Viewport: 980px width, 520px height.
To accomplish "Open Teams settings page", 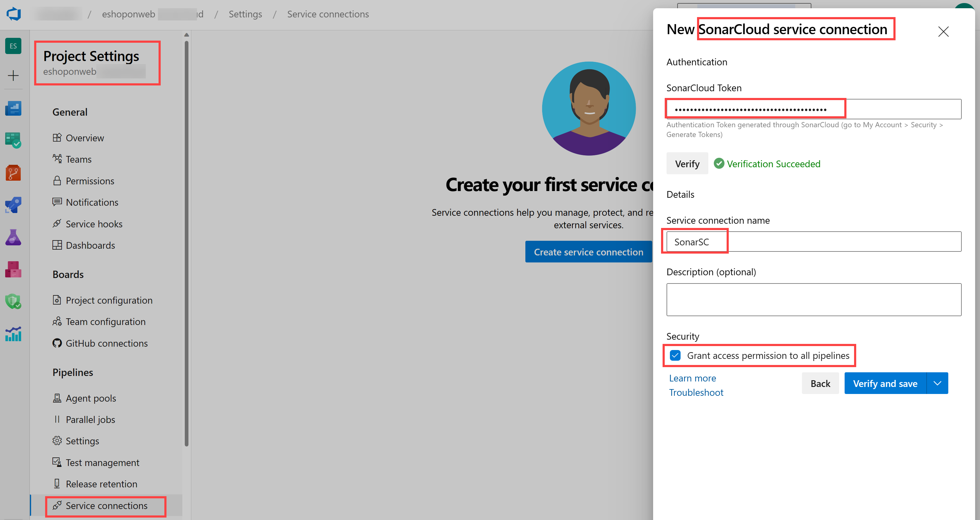I will (79, 159).
